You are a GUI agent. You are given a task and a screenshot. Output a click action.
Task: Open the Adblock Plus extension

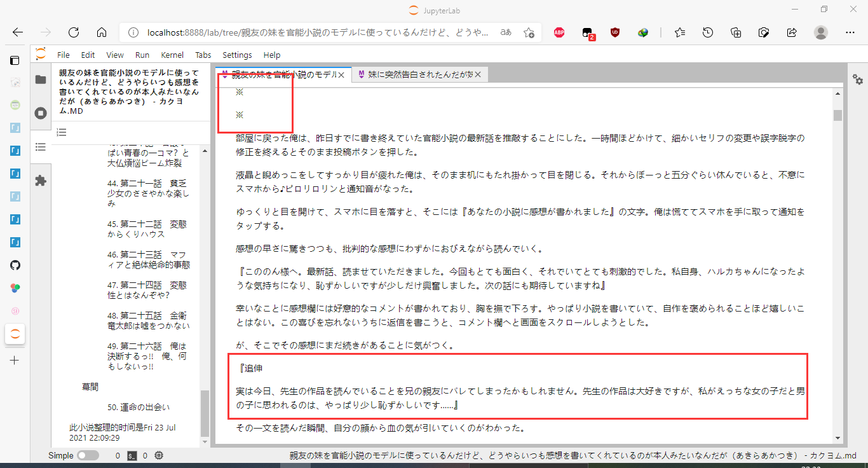559,32
